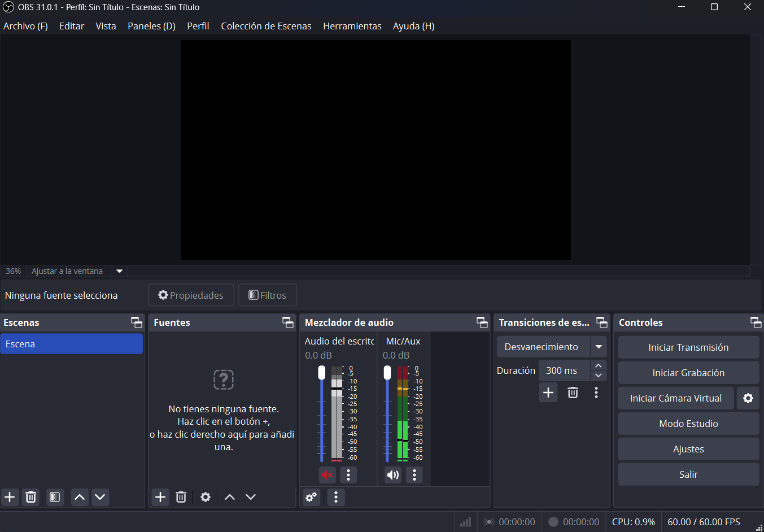Open advanced audio properties gears icon
Image resolution: width=764 pixels, height=532 pixels.
(311, 497)
